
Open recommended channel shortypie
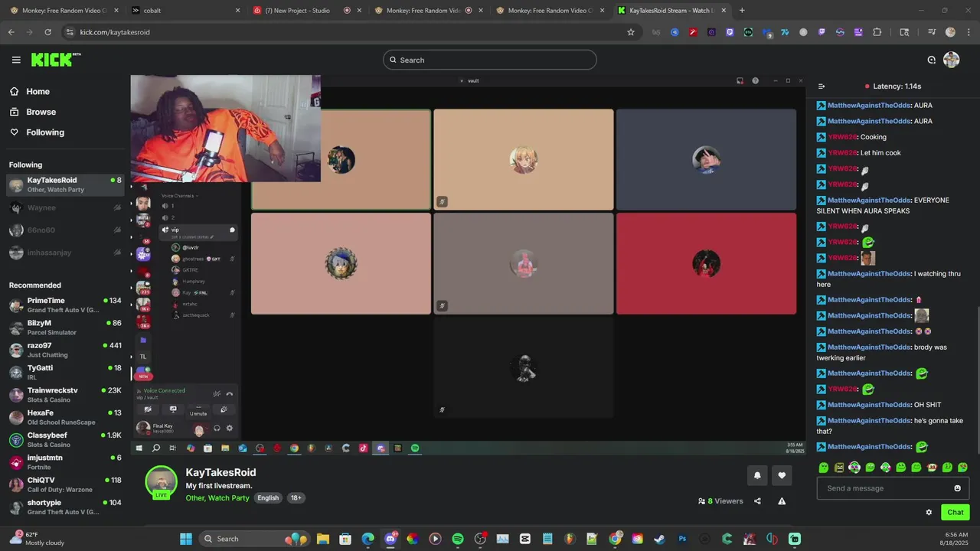click(x=65, y=507)
